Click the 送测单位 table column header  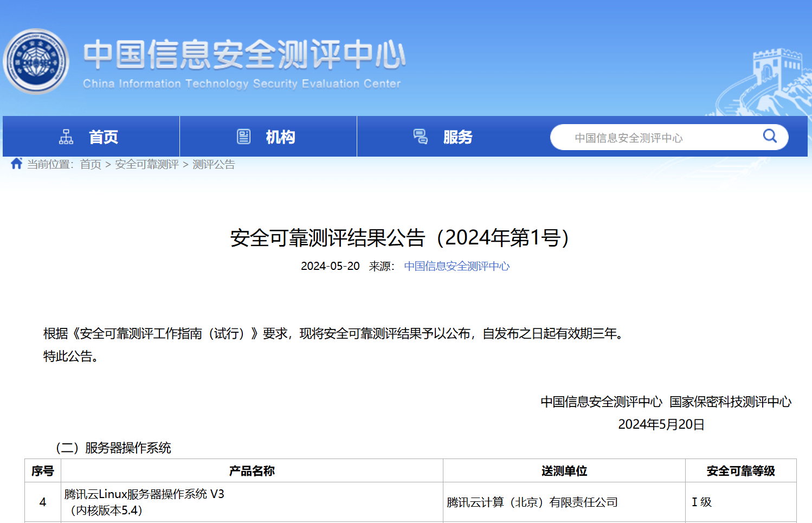click(x=564, y=471)
